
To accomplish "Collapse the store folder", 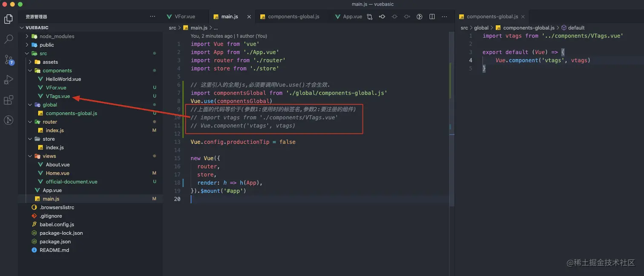I will (49, 139).
